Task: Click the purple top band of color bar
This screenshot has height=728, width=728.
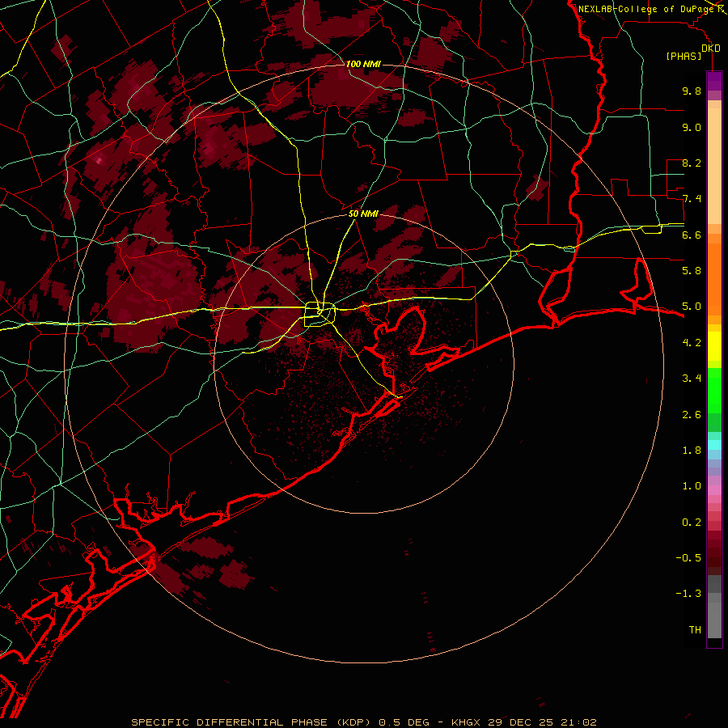Action: click(714, 81)
